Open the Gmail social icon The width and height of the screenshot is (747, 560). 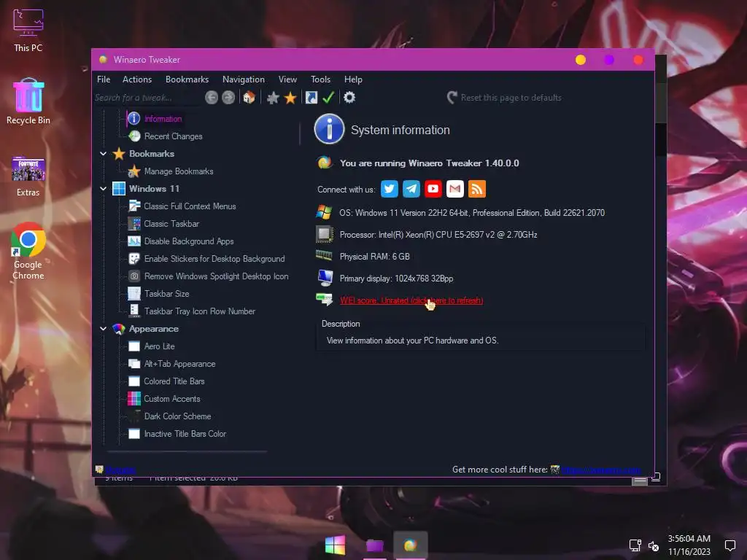455,189
